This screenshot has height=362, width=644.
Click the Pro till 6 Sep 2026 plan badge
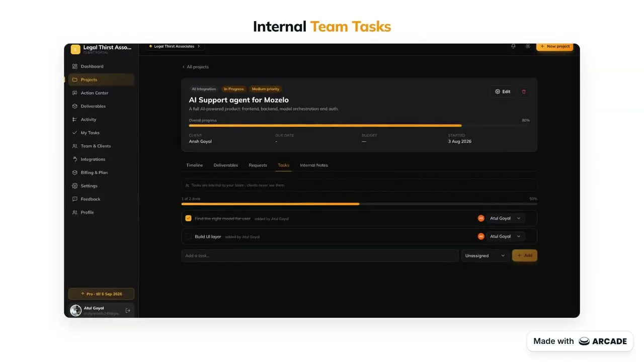click(x=101, y=294)
